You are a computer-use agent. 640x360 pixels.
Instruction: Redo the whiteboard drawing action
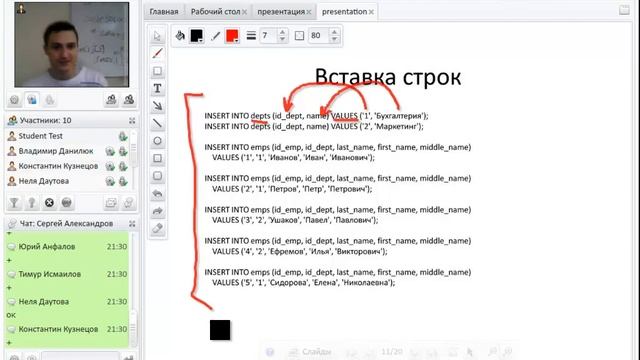[x=157, y=211]
